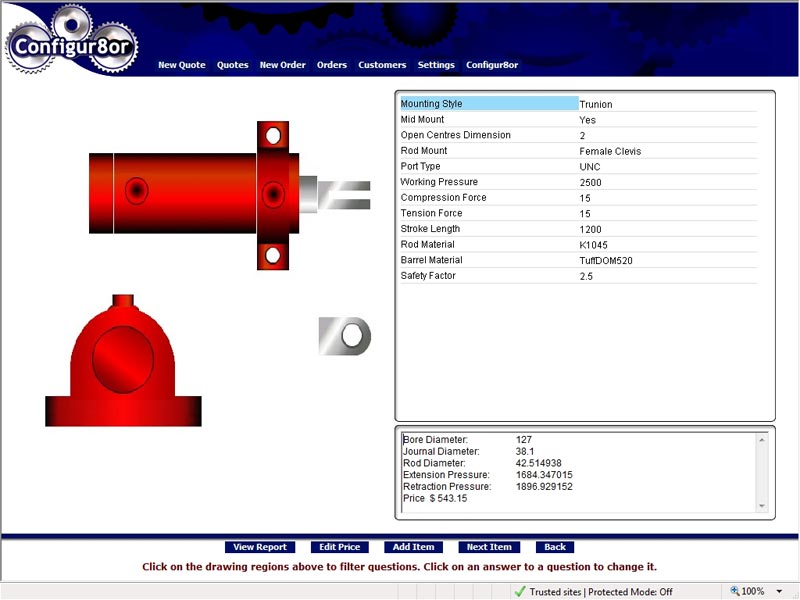Open the Settings menu

coord(436,65)
